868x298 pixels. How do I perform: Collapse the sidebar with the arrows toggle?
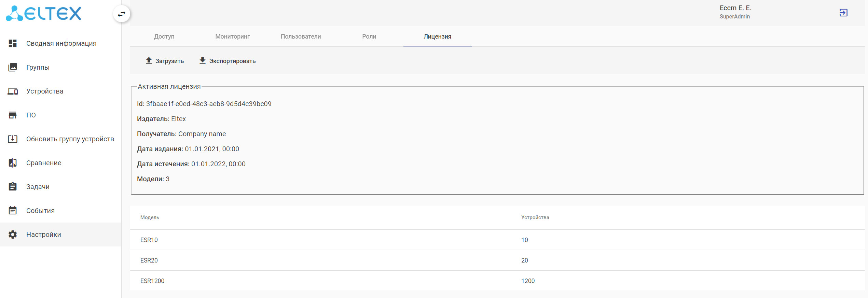point(122,14)
